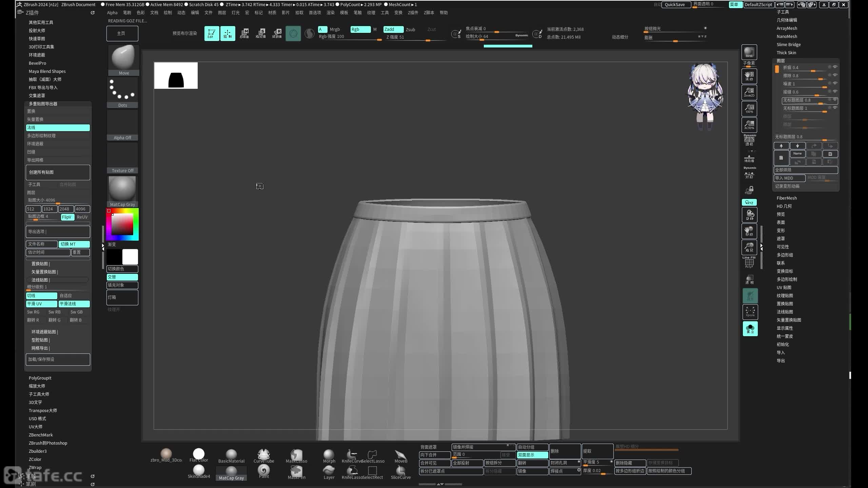Expand the 变形 deformation section
Screen dimensions: 868x488
tap(781, 231)
